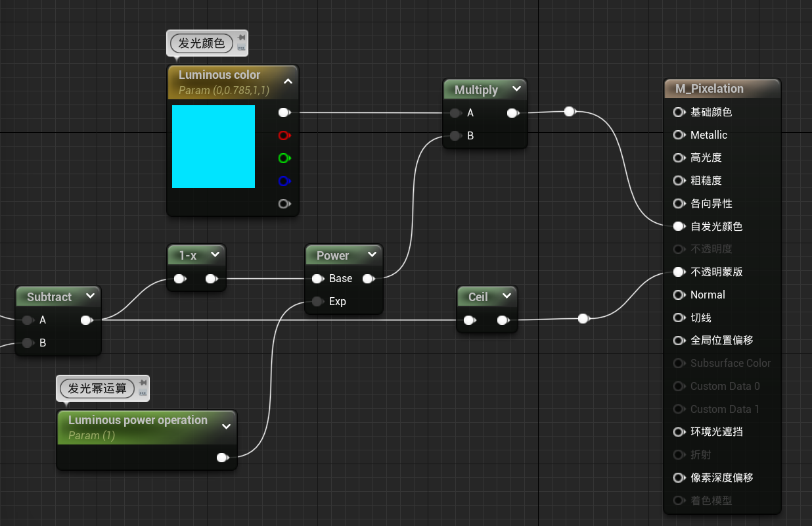Image resolution: width=812 pixels, height=526 pixels.
Task: Click 自发光颜色 input pin on M_Pixelation
Action: pos(679,226)
